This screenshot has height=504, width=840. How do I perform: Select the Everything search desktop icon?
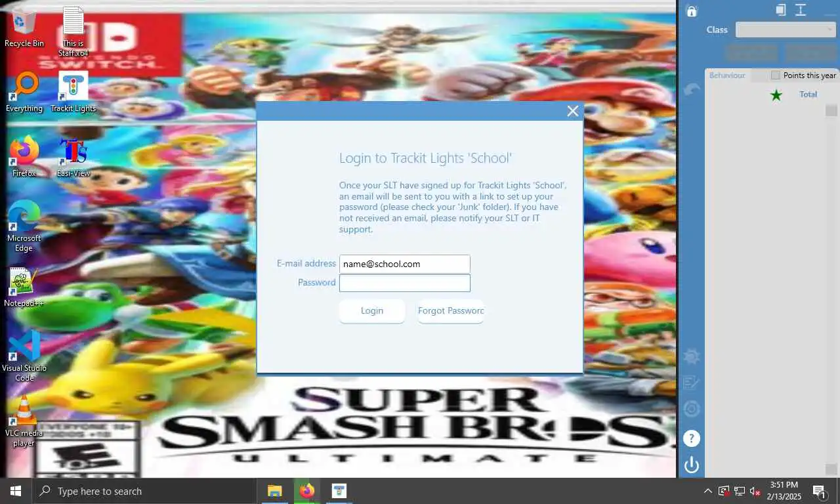24,93
